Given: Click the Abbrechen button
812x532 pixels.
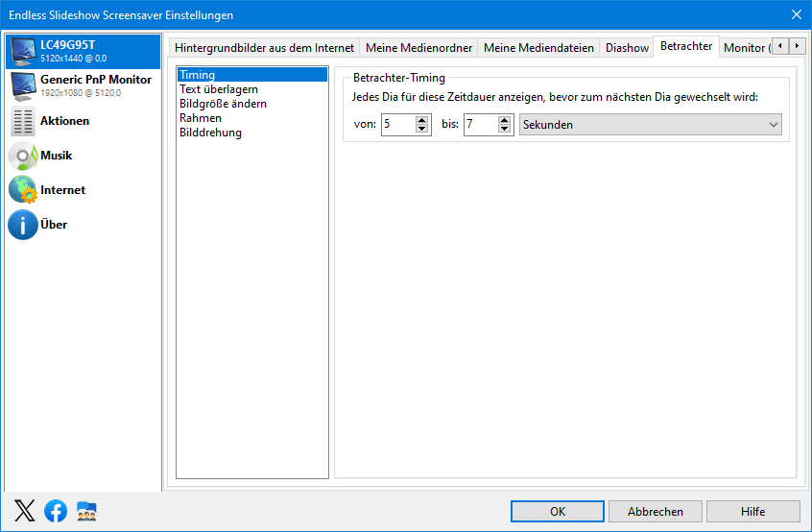Looking at the screenshot, I should 656,511.
